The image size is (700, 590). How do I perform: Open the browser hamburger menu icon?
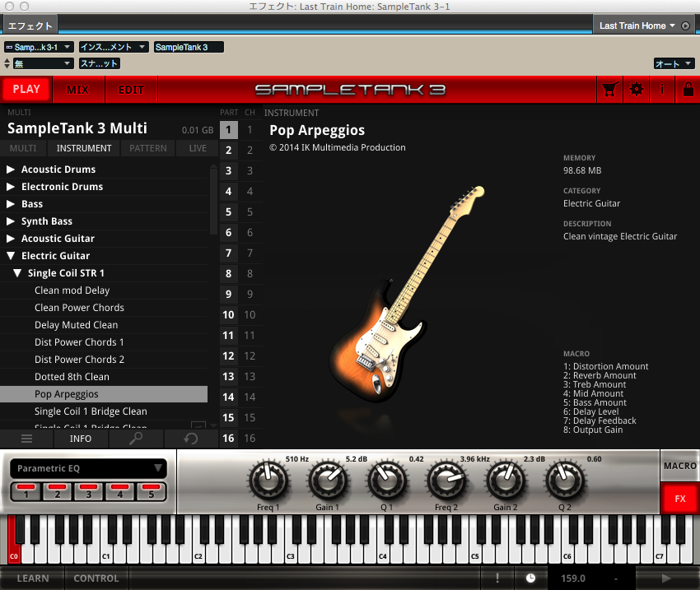coord(27,439)
